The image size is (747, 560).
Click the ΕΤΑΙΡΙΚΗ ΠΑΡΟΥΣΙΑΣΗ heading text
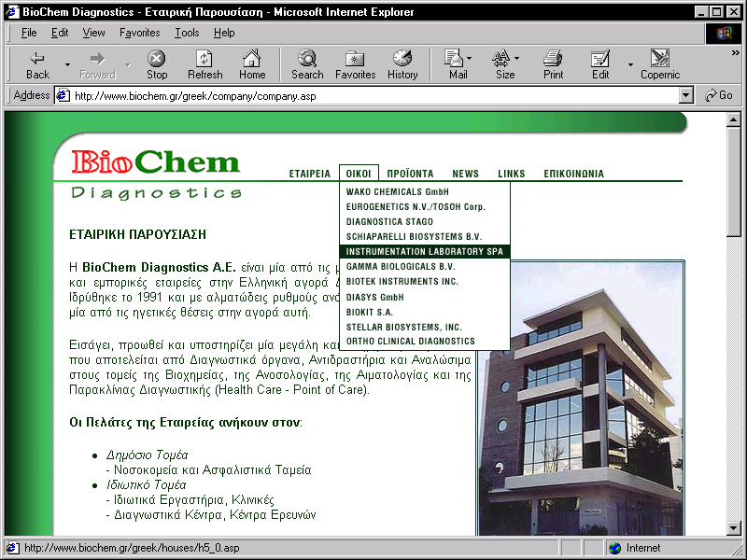click(137, 234)
